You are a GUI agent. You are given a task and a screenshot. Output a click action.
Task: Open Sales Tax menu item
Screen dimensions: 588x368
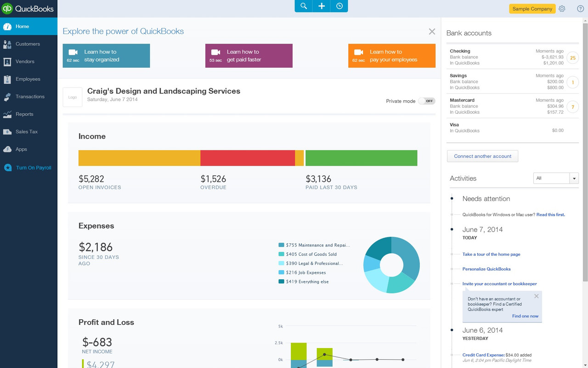click(x=27, y=132)
